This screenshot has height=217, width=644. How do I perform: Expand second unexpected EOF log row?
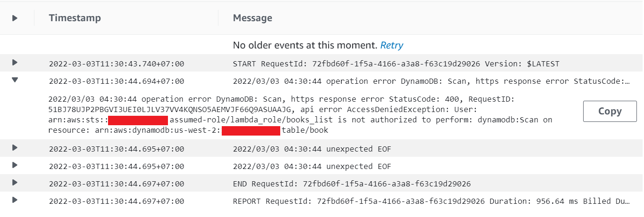(x=15, y=165)
